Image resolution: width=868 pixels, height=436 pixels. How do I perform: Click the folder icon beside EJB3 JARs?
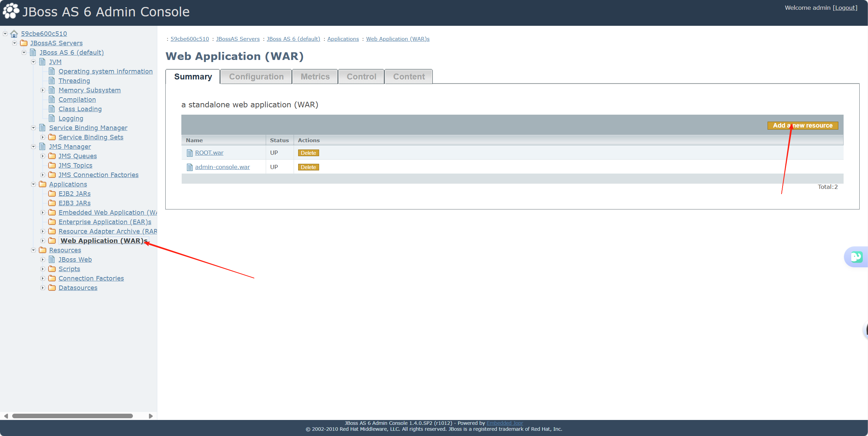pyautogui.click(x=52, y=203)
